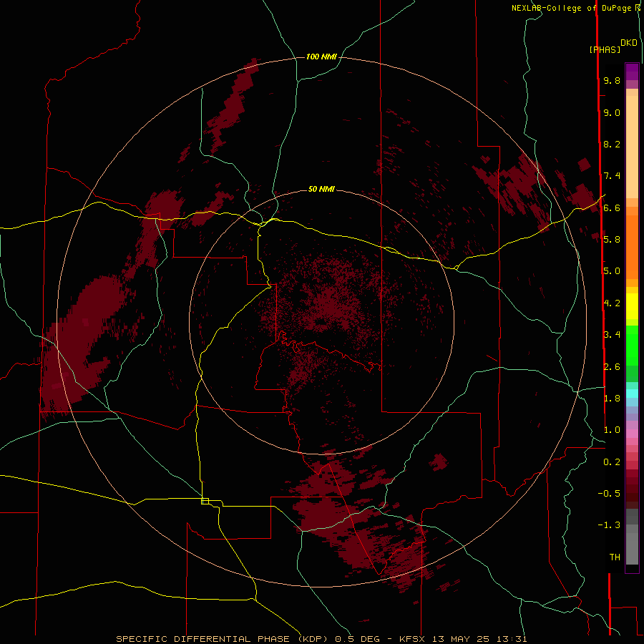Pick the bright green color bar segment
Image resolution: width=644 pixels, height=644 pixels.
(x=632, y=350)
